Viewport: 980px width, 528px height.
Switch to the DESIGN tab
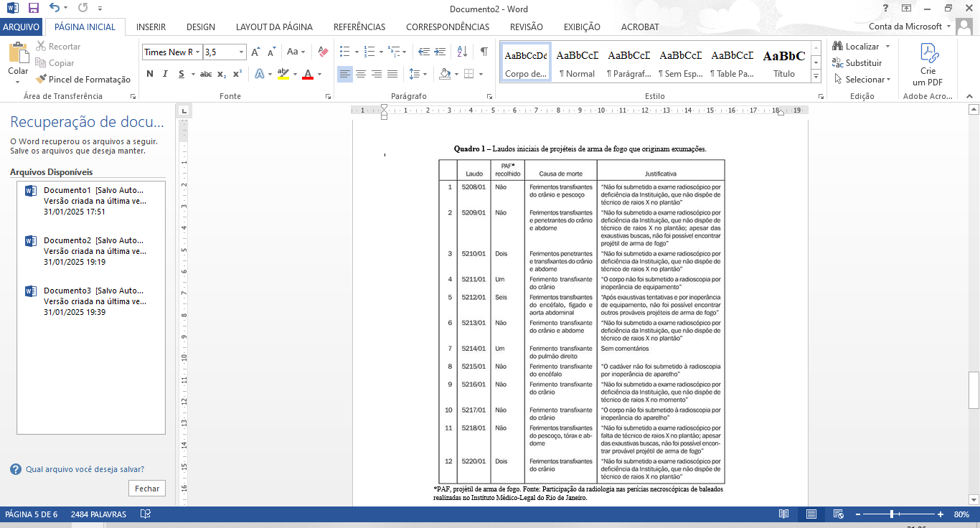(201, 27)
